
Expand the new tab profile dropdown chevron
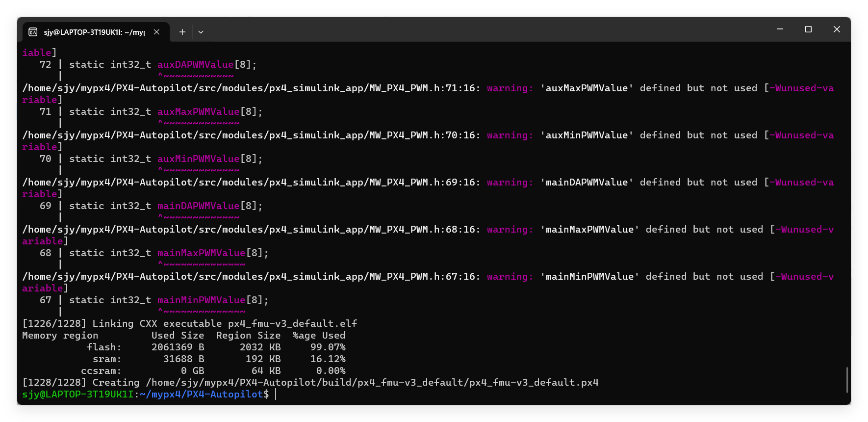(201, 32)
